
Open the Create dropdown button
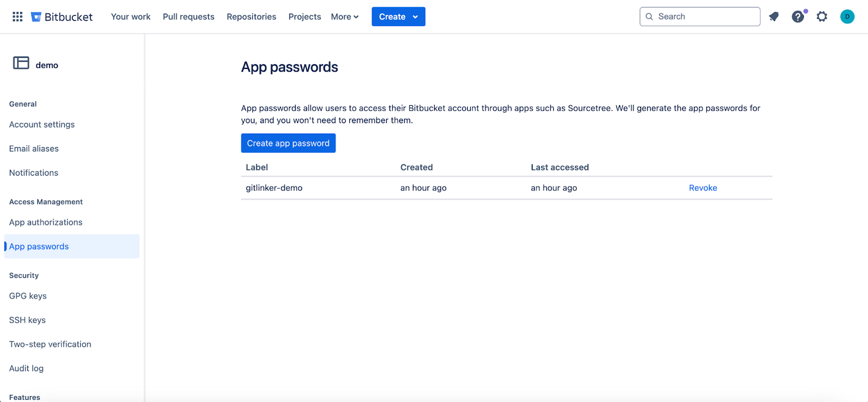pyautogui.click(x=398, y=17)
